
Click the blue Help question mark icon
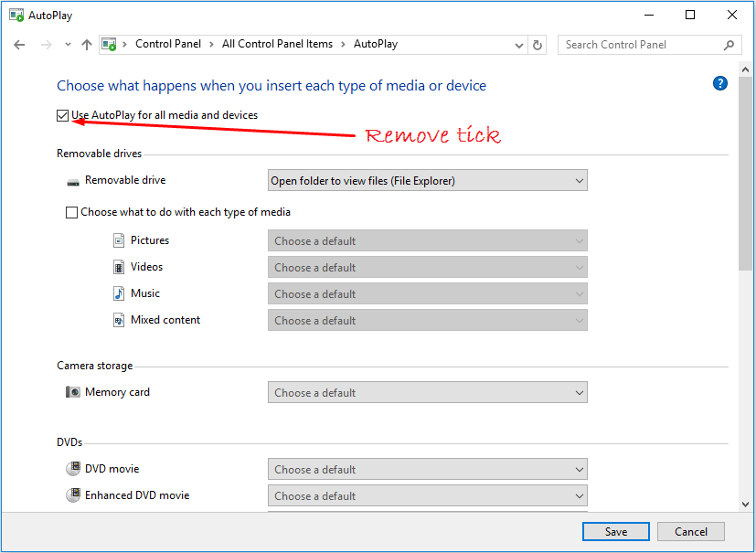click(719, 83)
